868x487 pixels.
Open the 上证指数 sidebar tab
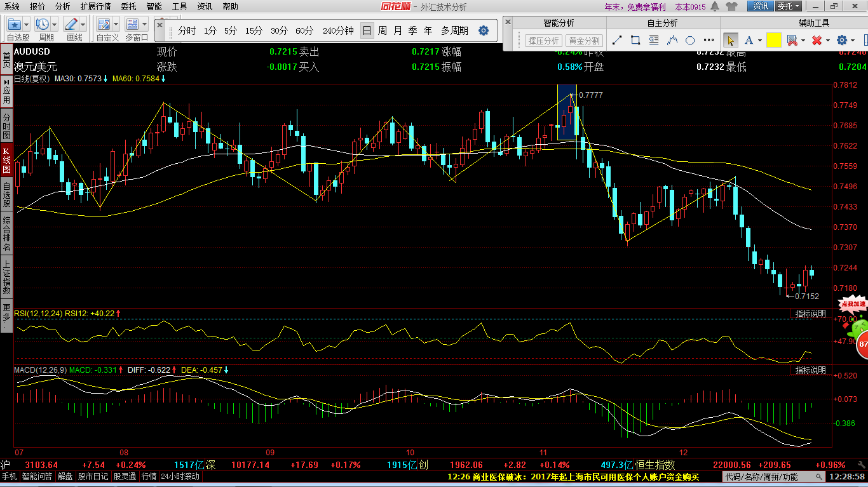pos(6,276)
